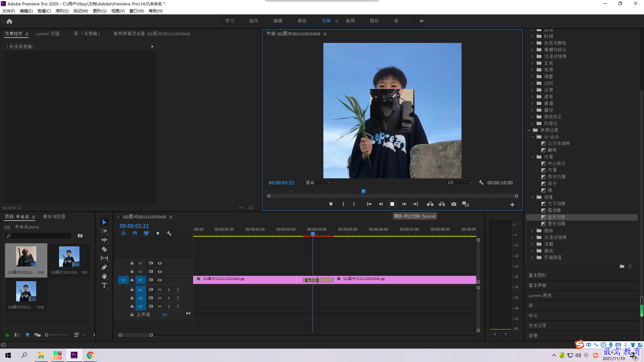Add marker in timeline header

(x=158, y=233)
